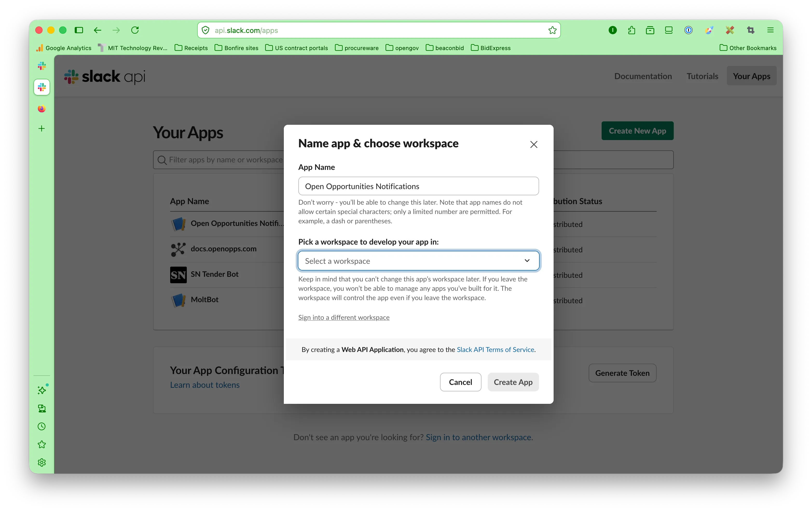
Task: Click the toolbar container box icon
Action: pos(650,30)
